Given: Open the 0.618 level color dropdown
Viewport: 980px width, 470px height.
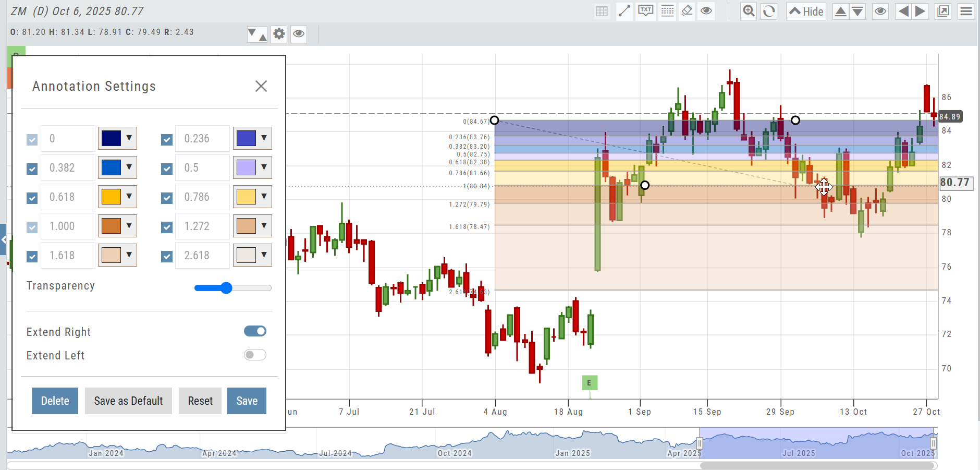Looking at the screenshot, I should click(x=118, y=197).
